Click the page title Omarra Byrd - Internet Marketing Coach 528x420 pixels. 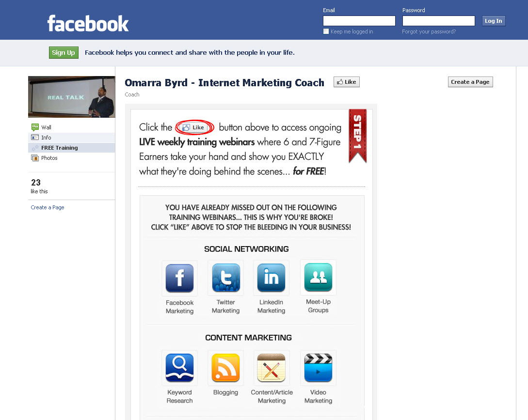tap(224, 82)
